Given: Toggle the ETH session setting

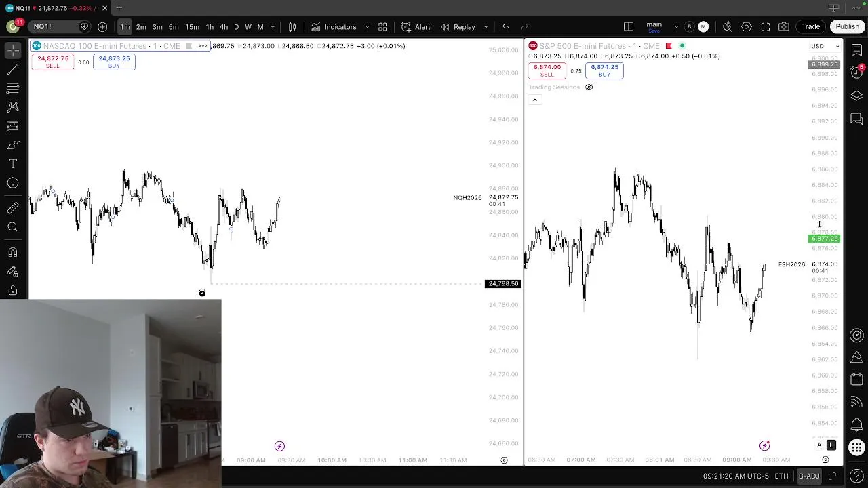Looking at the screenshot, I should point(781,476).
